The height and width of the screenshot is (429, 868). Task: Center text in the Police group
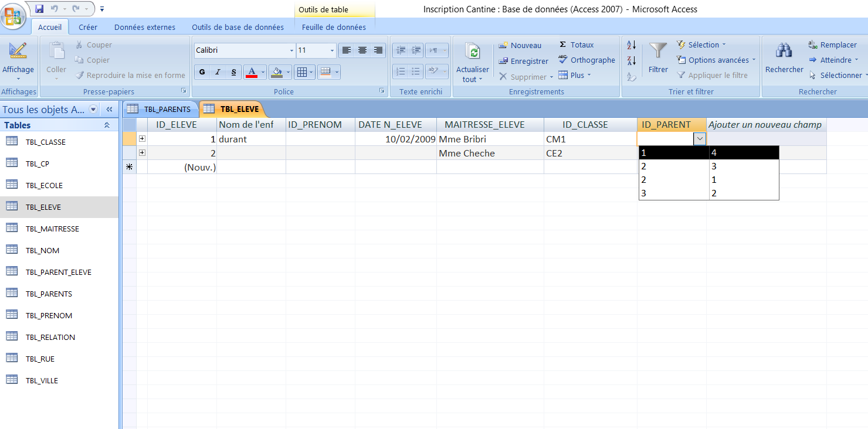point(362,50)
